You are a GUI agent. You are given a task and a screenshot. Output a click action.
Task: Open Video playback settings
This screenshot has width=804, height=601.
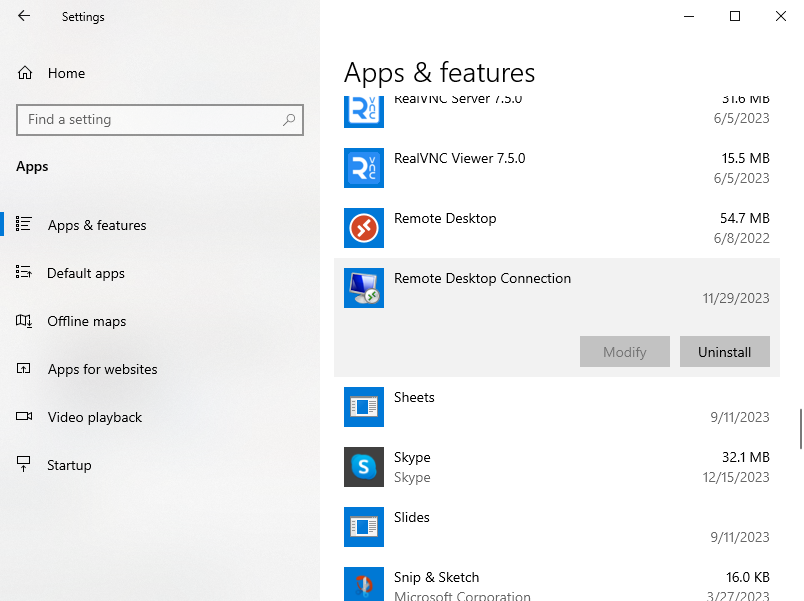95,417
